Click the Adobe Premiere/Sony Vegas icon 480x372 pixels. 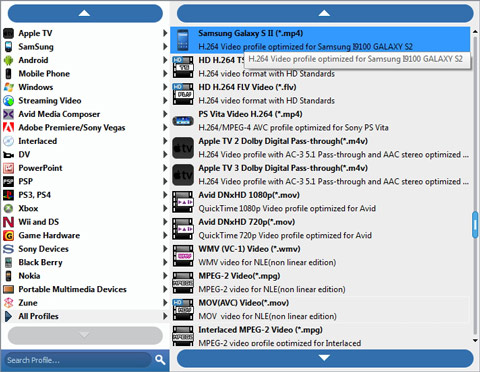point(8,128)
